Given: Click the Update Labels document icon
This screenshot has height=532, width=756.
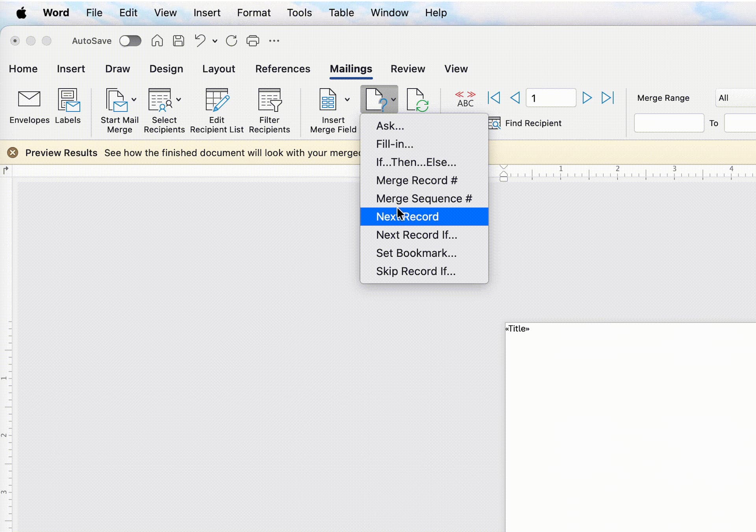Looking at the screenshot, I should pos(417,100).
